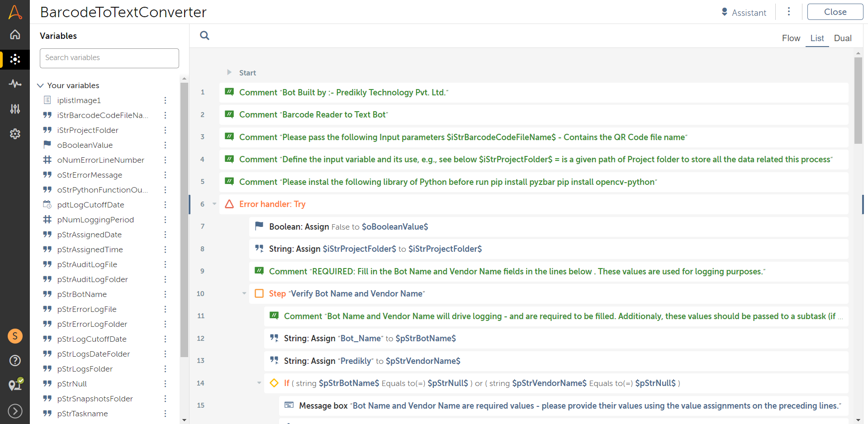Screen dimensions: 868x424
Task: Switch to Dual view tab
Action: (x=842, y=38)
